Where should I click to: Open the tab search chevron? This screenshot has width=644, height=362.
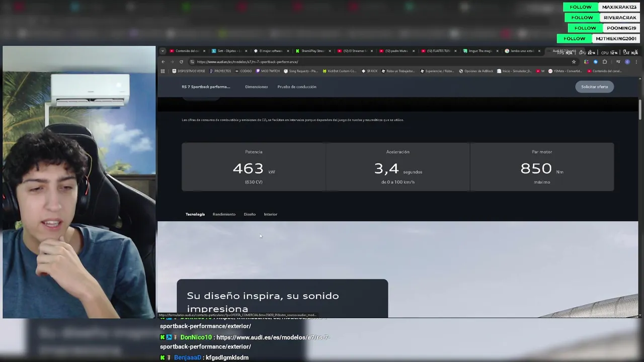[x=163, y=51]
